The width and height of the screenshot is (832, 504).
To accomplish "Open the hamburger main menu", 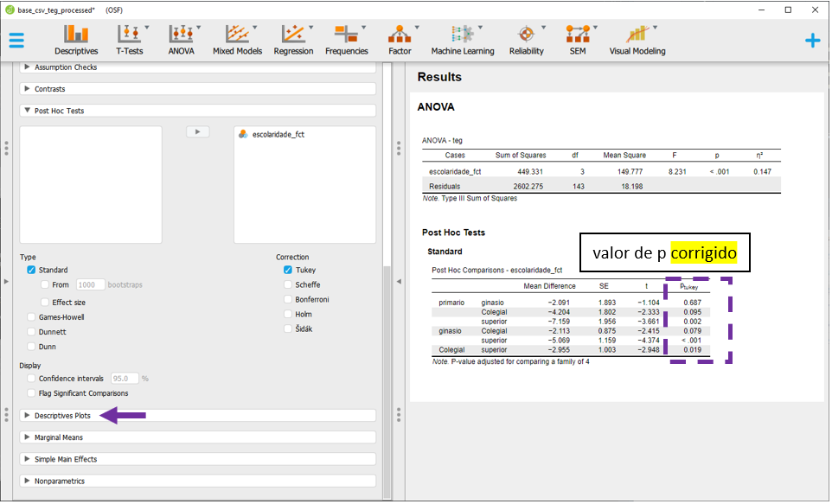I will [x=16, y=41].
